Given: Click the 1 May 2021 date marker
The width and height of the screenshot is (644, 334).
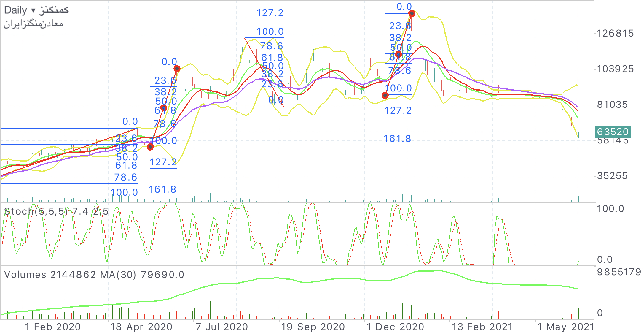Looking at the screenshot, I should click(x=566, y=327).
